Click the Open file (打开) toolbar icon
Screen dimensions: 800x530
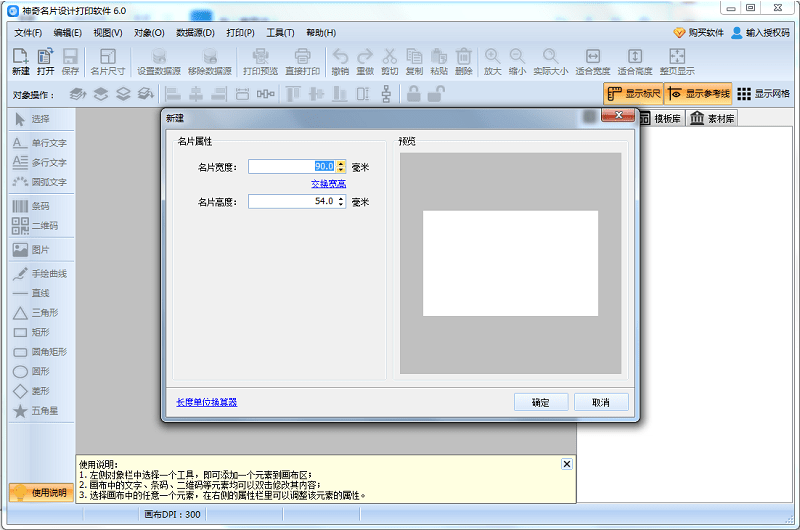46,61
